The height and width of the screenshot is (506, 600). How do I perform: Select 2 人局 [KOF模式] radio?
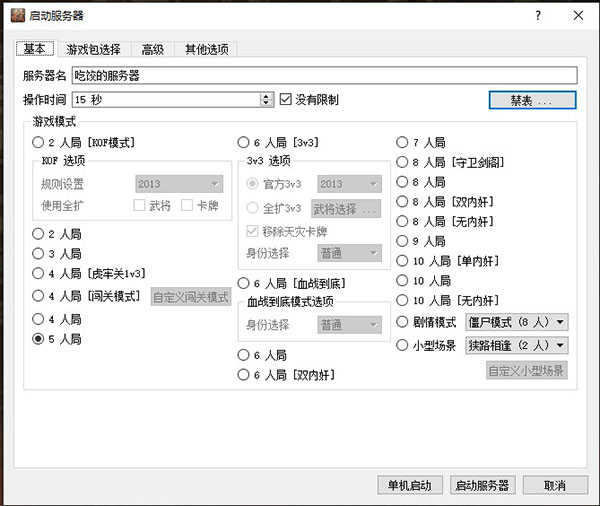83,142
